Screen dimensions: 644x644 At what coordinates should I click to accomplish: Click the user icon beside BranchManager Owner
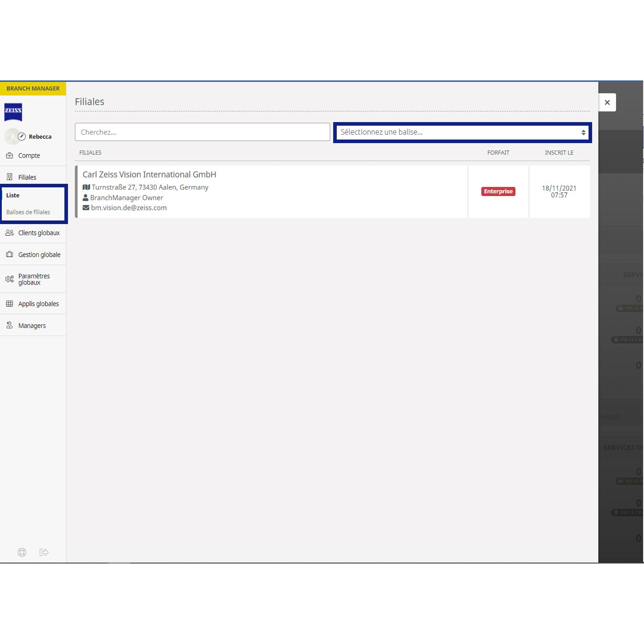85,198
